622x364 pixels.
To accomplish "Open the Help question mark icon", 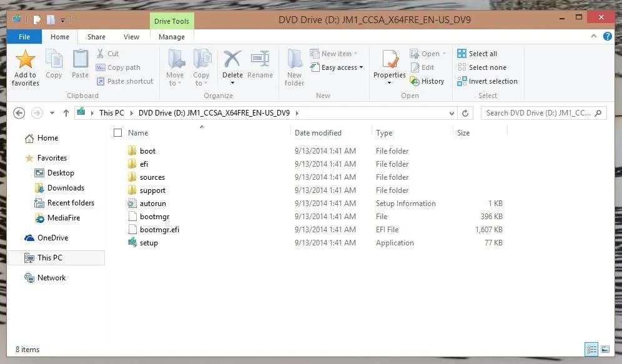I will tap(607, 36).
